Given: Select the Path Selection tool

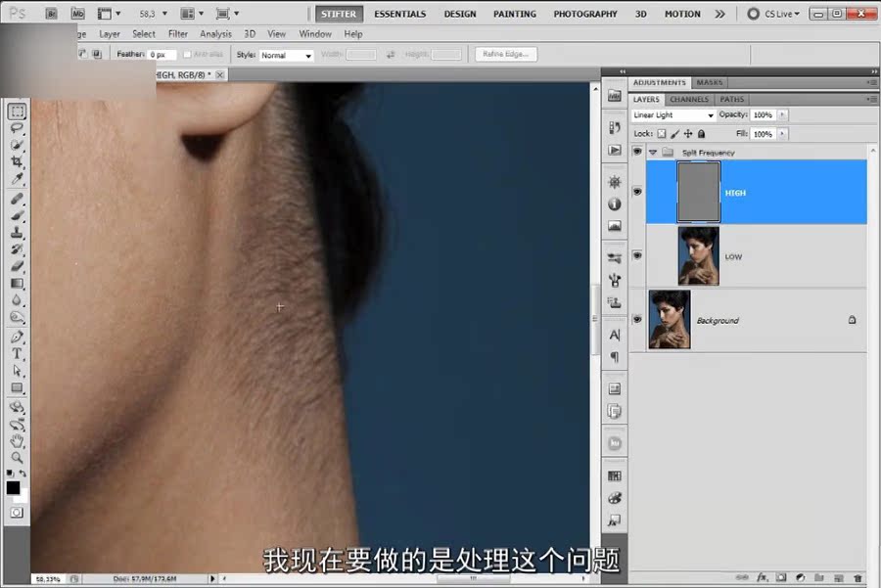Looking at the screenshot, I should (x=17, y=371).
